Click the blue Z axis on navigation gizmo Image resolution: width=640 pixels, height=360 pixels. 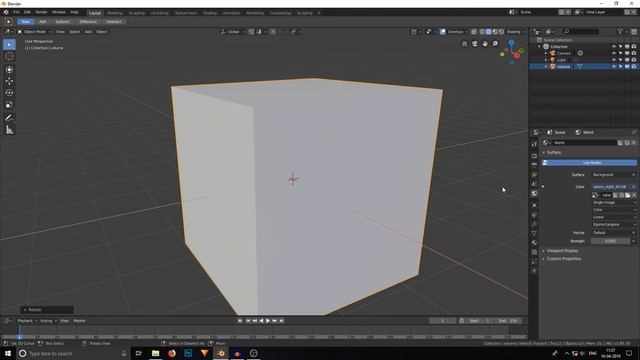click(511, 42)
